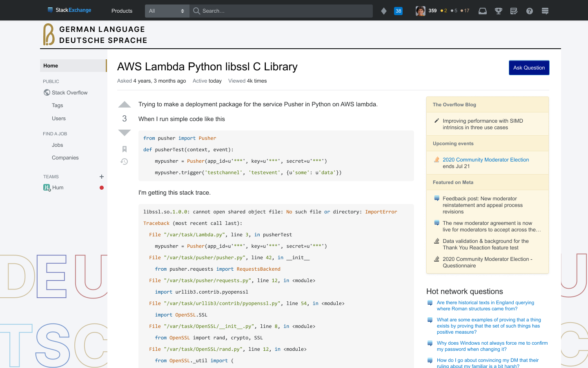Click the Ask Question button
The width and height of the screenshot is (588, 368).
[529, 68]
